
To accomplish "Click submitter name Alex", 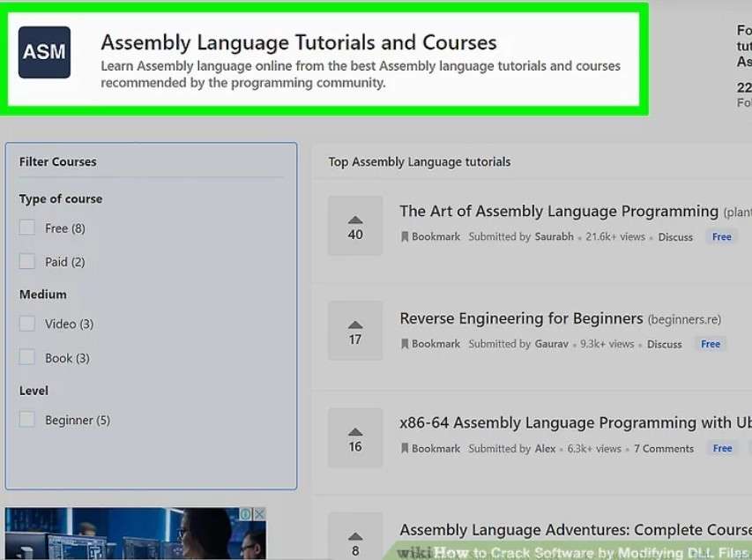I will click(545, 449).
